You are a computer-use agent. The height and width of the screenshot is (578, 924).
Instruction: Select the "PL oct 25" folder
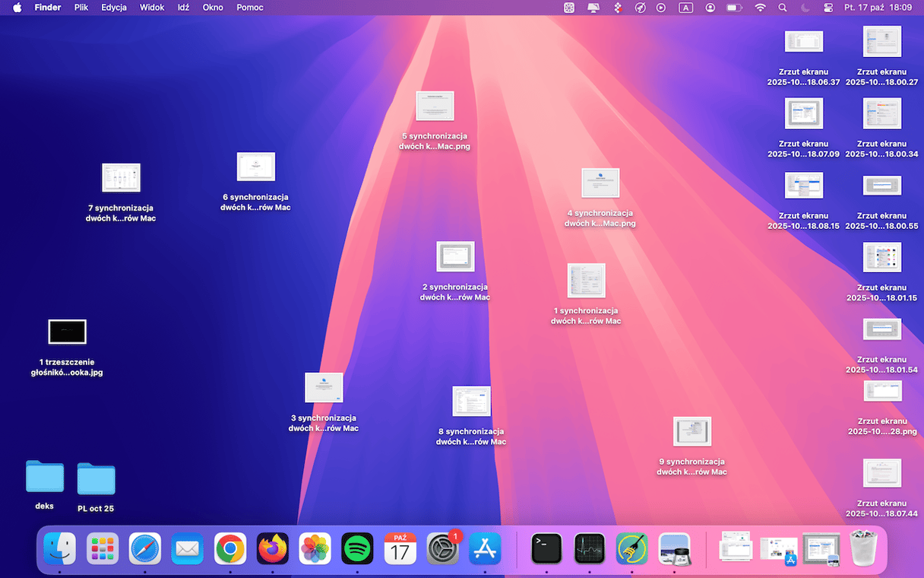click(96, 479)
